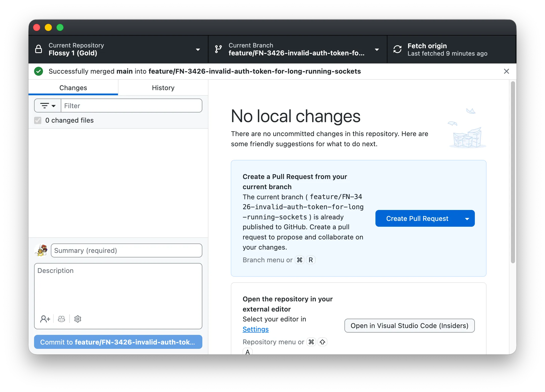This screenshot has width=545, height=392.
Task: Click the Copilot generate message icon
Action: click(x=62, y=319)
